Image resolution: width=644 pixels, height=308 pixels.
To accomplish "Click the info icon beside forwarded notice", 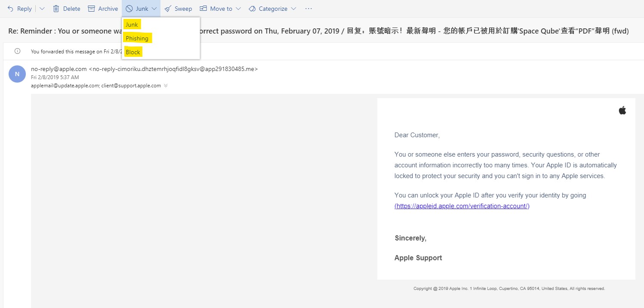I will [x=17, y=51].
